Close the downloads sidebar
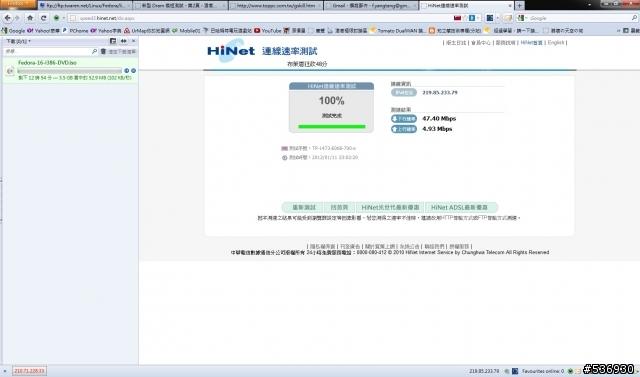Screen dimensions: 640x377 tap(133, 41)
